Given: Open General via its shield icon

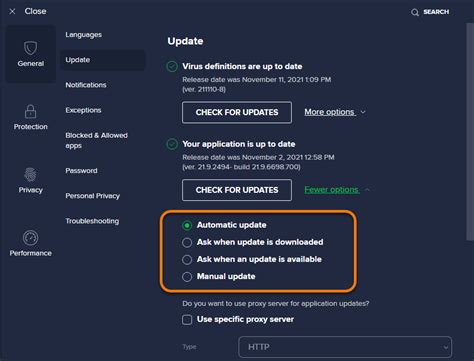Looking at the screenshot, I should (x=30, y=48).
